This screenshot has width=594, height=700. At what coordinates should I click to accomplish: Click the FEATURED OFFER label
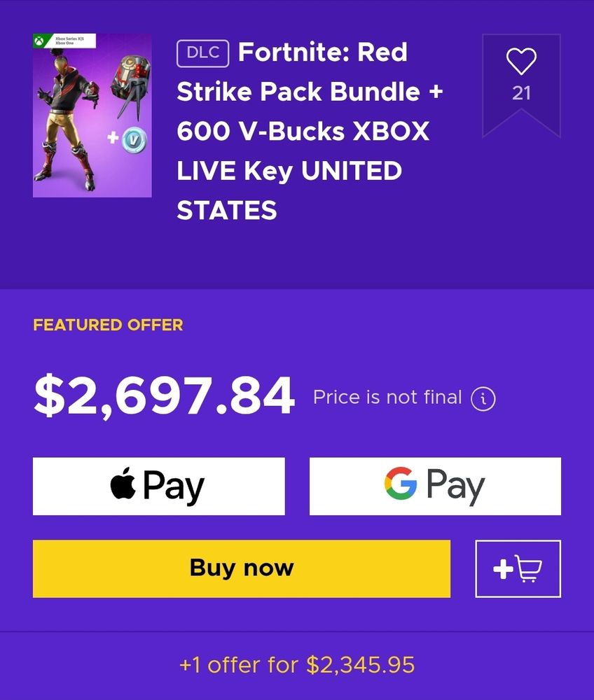108,325
